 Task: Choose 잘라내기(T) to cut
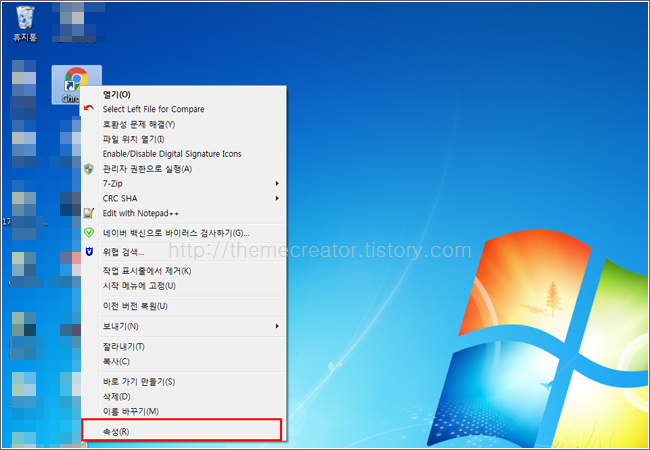(184, 346)
